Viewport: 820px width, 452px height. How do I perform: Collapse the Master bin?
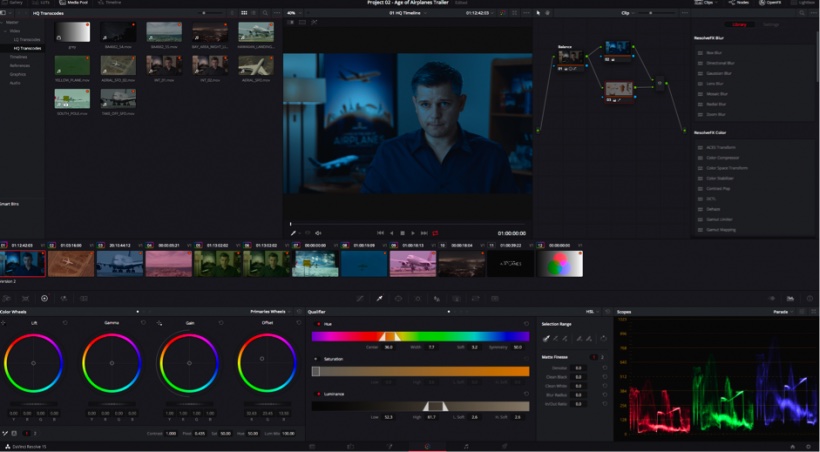[x=2, y=22]
